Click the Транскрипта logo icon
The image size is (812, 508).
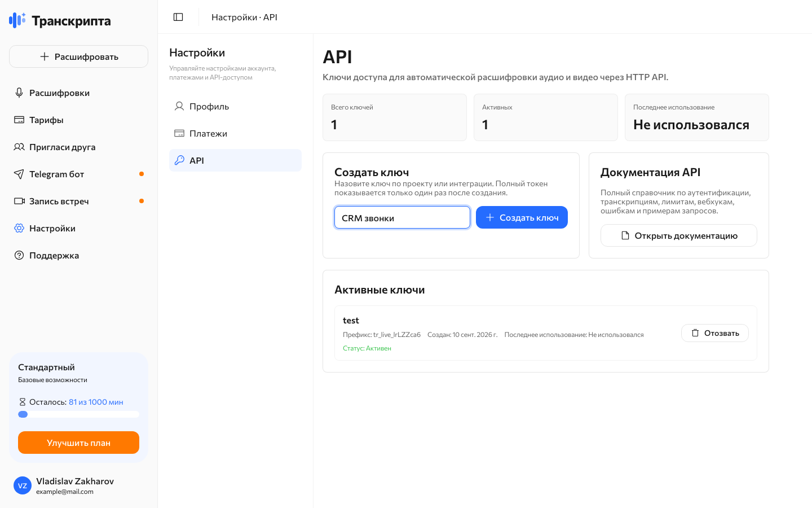(x=17, y=20)
